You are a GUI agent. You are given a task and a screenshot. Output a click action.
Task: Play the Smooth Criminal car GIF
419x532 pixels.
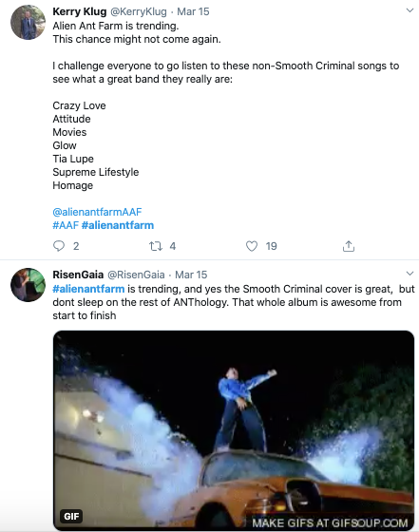point(234,430)
